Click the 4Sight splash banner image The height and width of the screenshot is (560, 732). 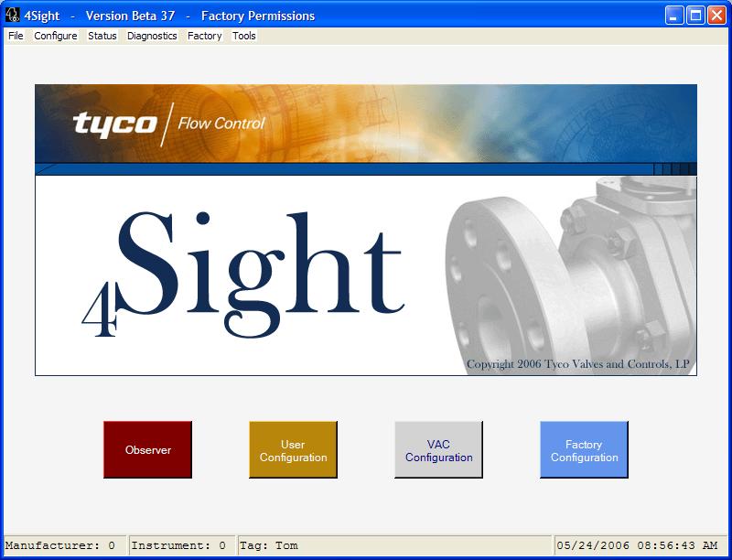point(366,230)
